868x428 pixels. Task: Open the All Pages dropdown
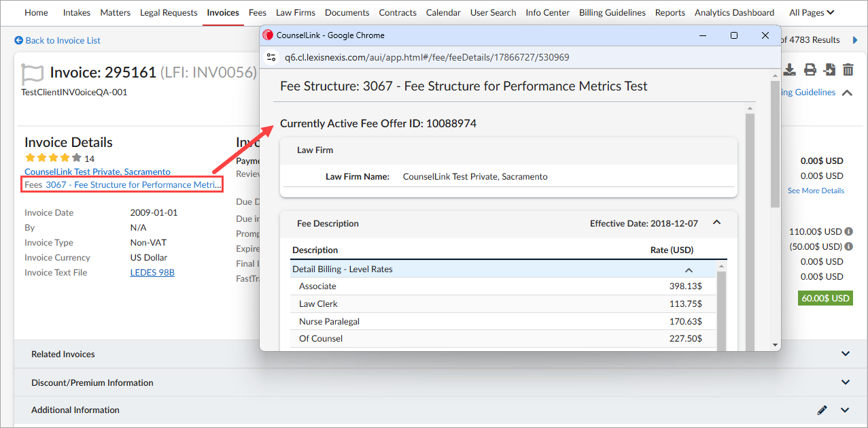[x=812, y=12]
